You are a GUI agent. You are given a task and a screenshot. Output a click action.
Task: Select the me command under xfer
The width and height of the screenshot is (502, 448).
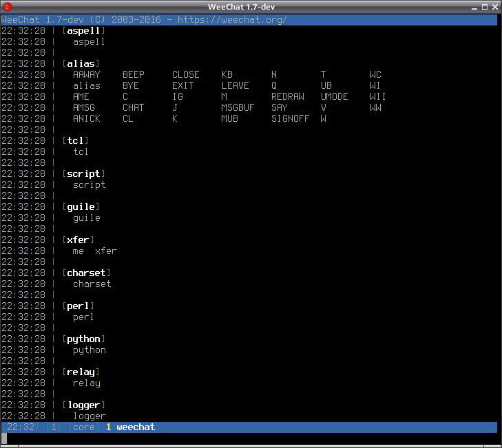point(78,251)
